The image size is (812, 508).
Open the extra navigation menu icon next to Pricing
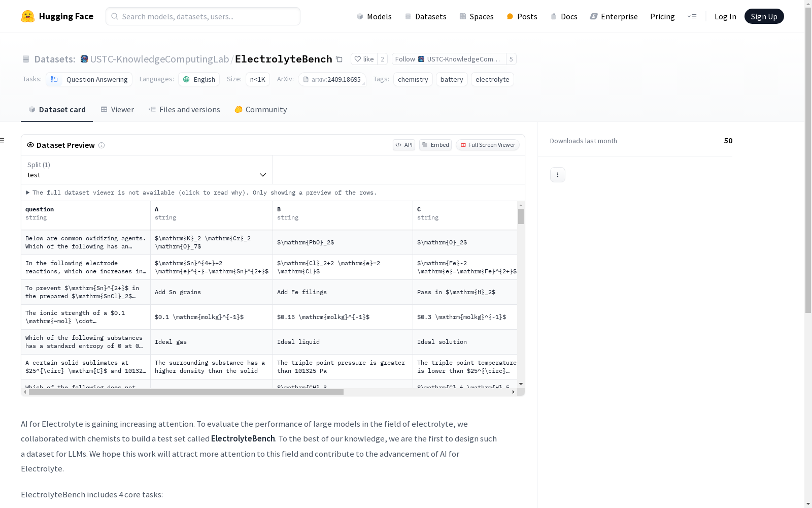point(692,16)
